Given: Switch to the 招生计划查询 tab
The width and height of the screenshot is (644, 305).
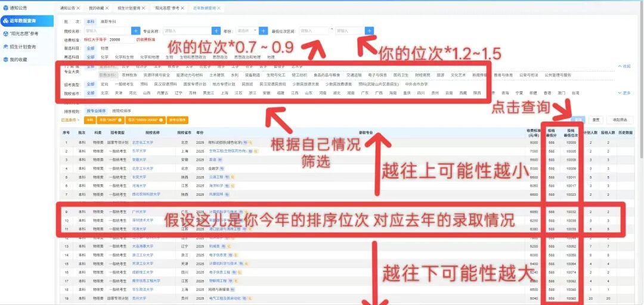Looking at the screenshot, I should (x=129, y=8).
